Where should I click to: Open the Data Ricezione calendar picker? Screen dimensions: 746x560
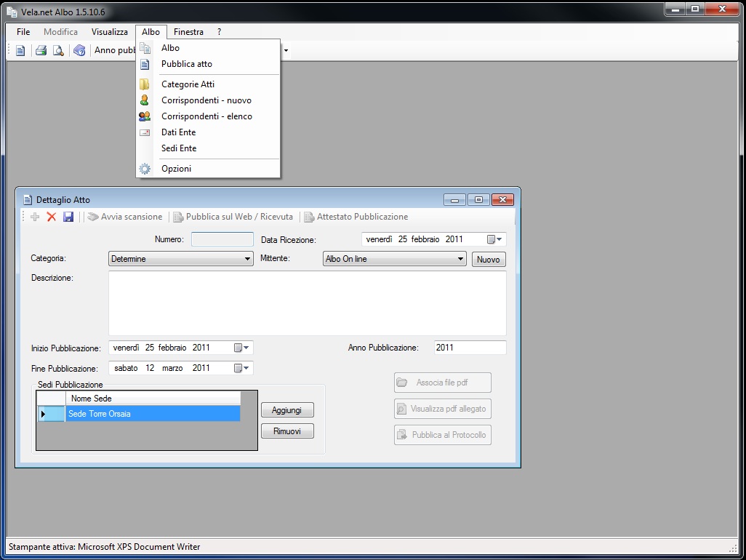[494, 239]
